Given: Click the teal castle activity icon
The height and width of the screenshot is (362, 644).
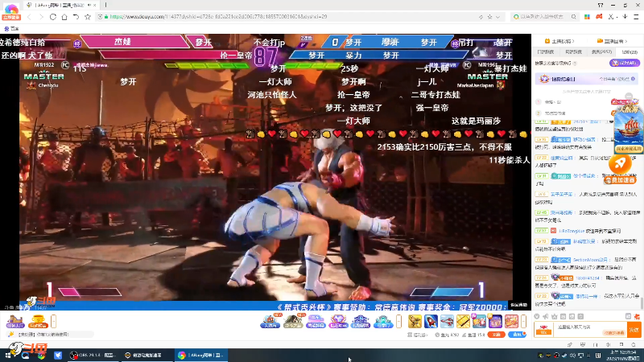Looking at the screenshot, I should (383, 321).
